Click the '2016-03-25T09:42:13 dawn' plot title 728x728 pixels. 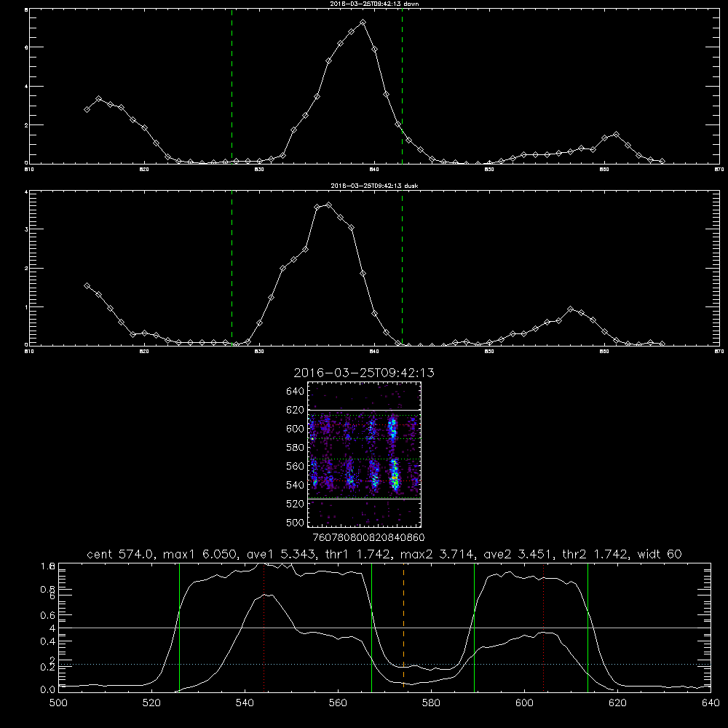(374, 4)
